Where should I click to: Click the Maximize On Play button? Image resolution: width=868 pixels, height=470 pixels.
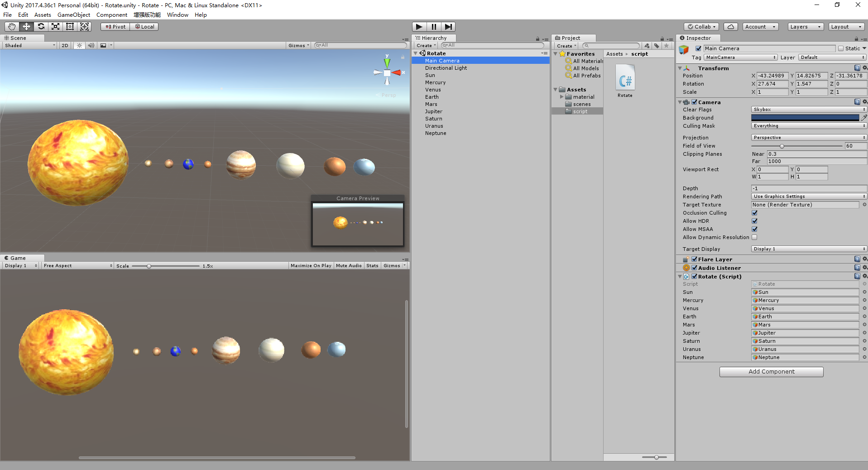311,265
